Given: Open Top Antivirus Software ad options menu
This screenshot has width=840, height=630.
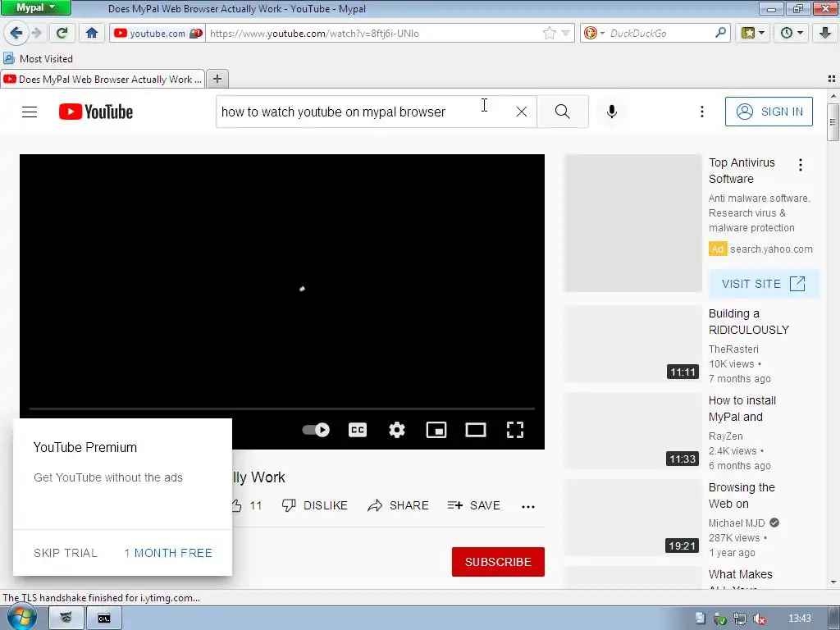Looking at the screenshot, I should 801,165.
